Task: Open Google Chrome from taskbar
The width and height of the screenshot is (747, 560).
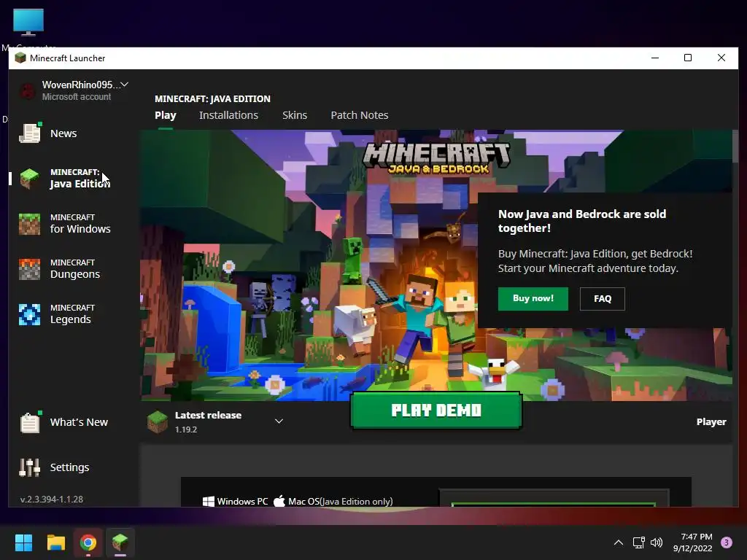Action: click(88, 542)
